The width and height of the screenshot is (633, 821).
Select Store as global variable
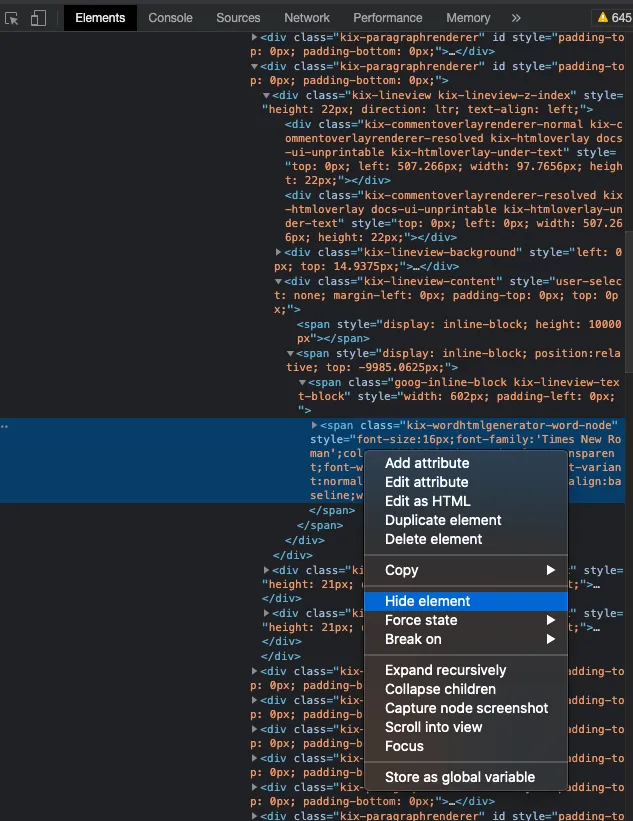pos(460,777)
